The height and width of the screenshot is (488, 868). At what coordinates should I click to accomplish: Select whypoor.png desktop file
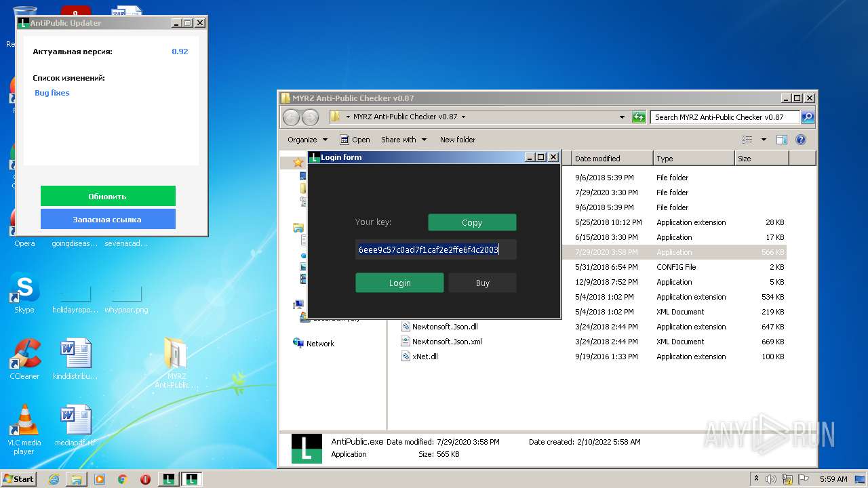[126, 298]
